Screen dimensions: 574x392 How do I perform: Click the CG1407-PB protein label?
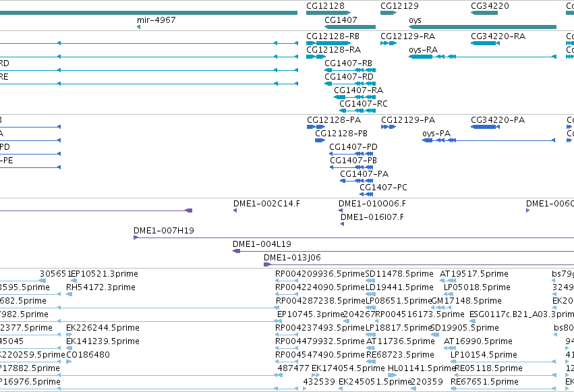(x=353, y=161)
